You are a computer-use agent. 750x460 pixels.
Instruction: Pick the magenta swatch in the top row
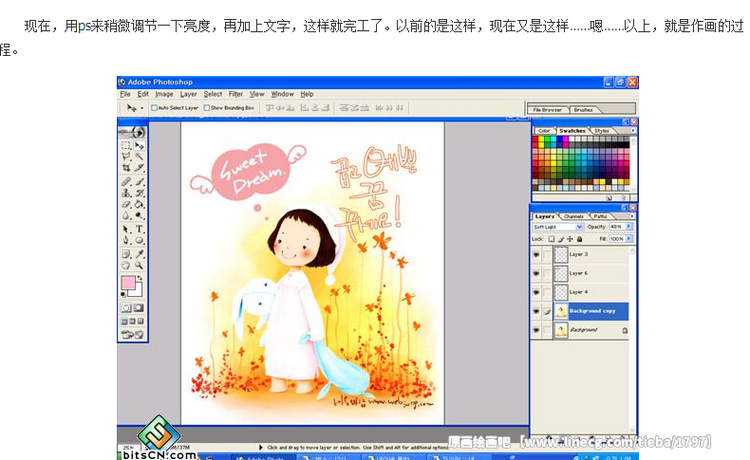[x=566, y=140]
